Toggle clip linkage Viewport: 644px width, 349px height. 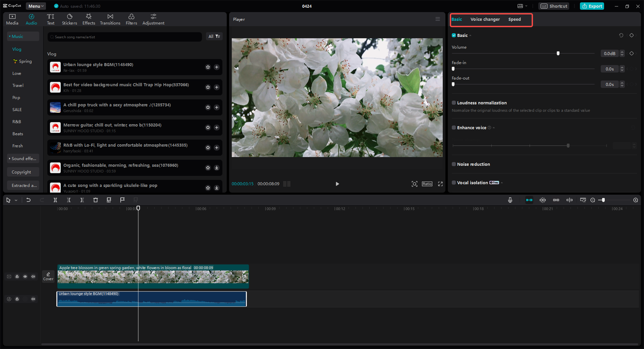[x=556, y=200]
